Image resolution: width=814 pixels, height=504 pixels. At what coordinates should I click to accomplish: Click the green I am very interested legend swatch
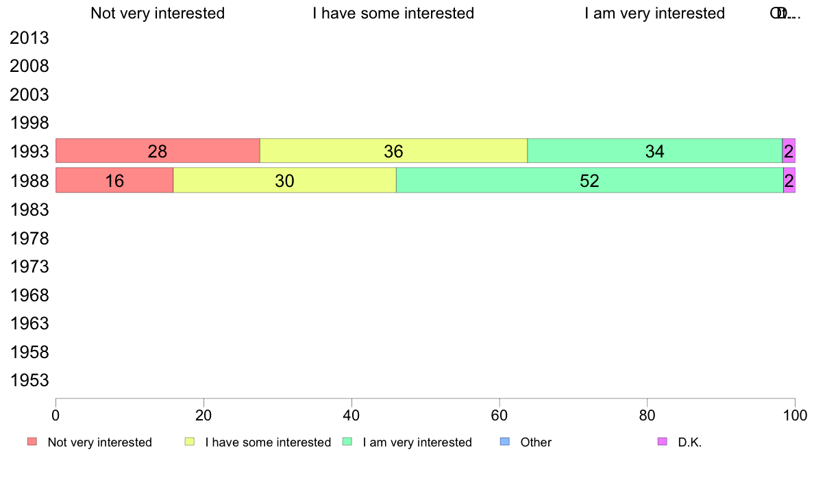coord(347,442)
